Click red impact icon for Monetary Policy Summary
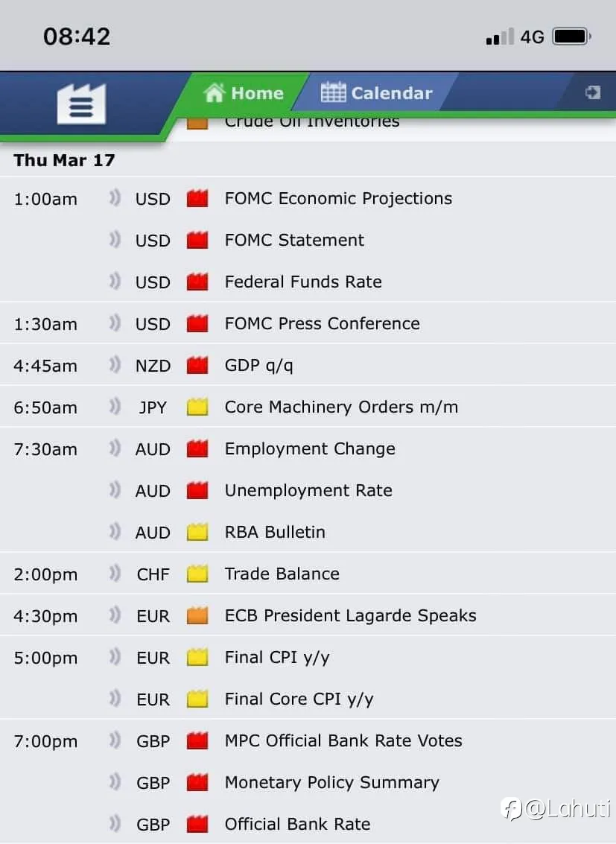The height and width of the screenshot is (844, 616). (x=197, y=781)
